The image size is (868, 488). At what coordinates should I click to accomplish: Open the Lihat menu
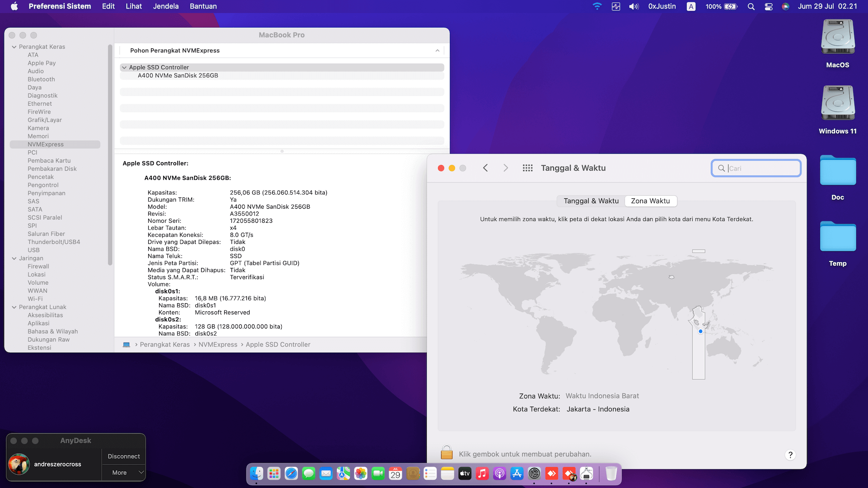(133, 6)
